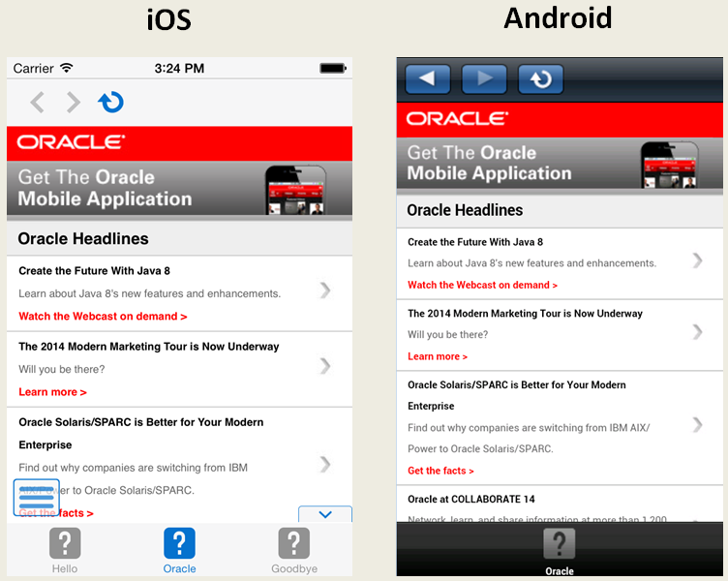Select the Hello tab in iOS
This screenshot has width=728, height=581.
pos(65,551)
